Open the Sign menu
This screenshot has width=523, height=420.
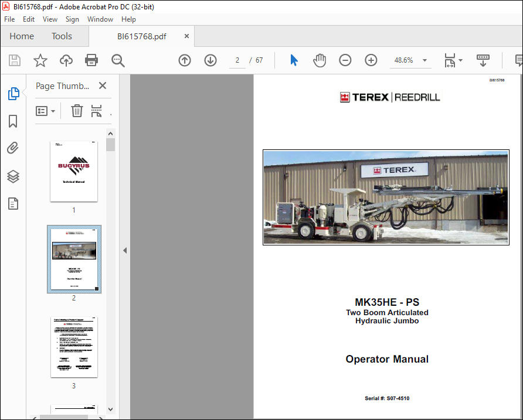72,19
